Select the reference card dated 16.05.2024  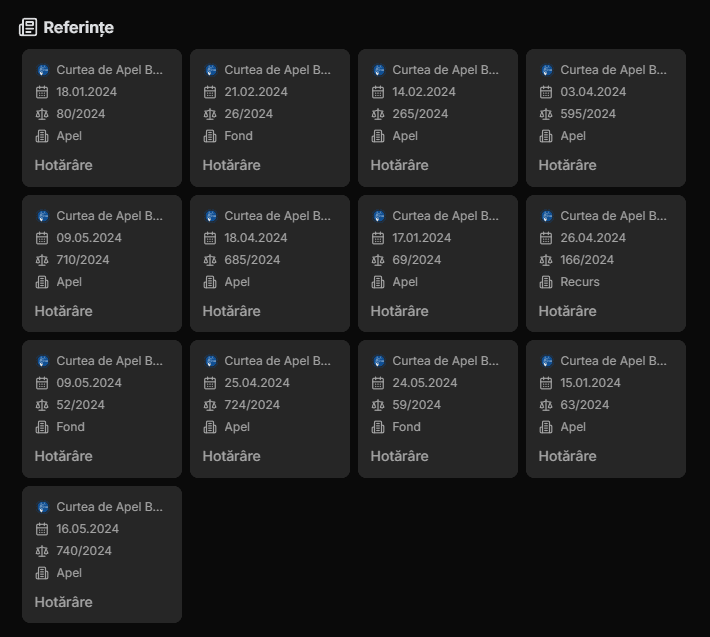(x=102, y=555)
